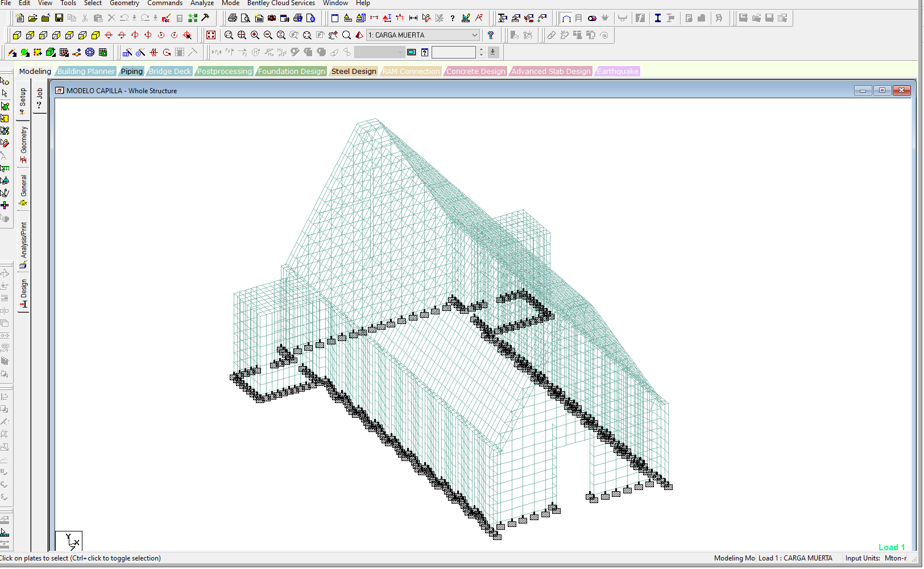
Task: Save the model with the floppy disk icon
Action: (x=59, y=18)
